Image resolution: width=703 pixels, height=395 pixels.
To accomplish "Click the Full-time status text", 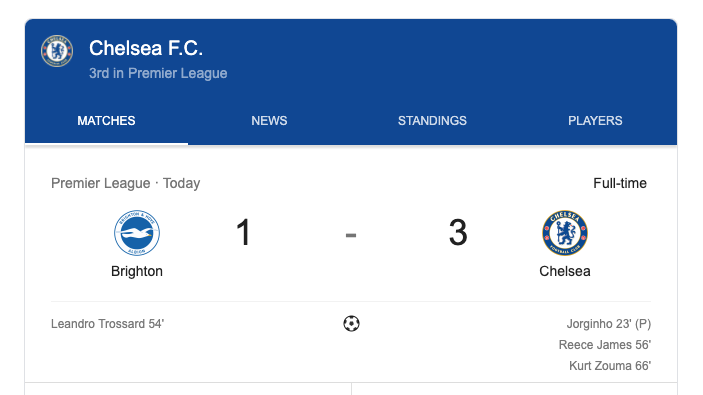I will point(620,183).
